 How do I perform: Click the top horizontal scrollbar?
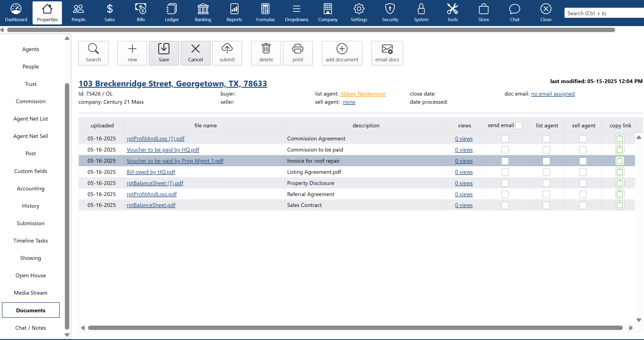point(311,30)
